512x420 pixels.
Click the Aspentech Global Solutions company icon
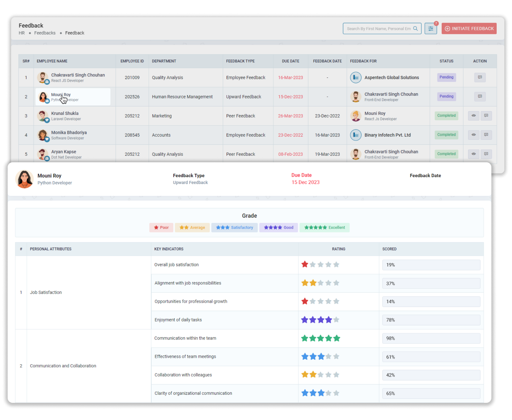click(356, 77)
